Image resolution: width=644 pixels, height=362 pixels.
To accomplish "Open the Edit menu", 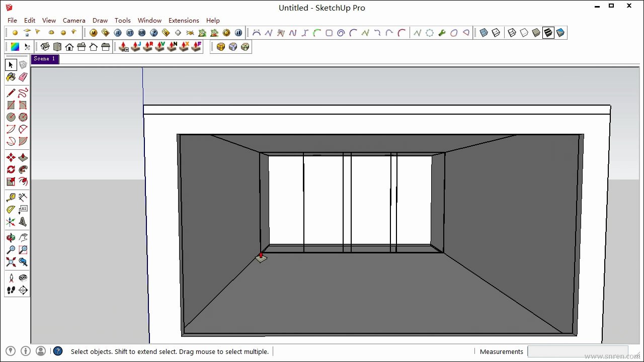I will tap(30, 20).
